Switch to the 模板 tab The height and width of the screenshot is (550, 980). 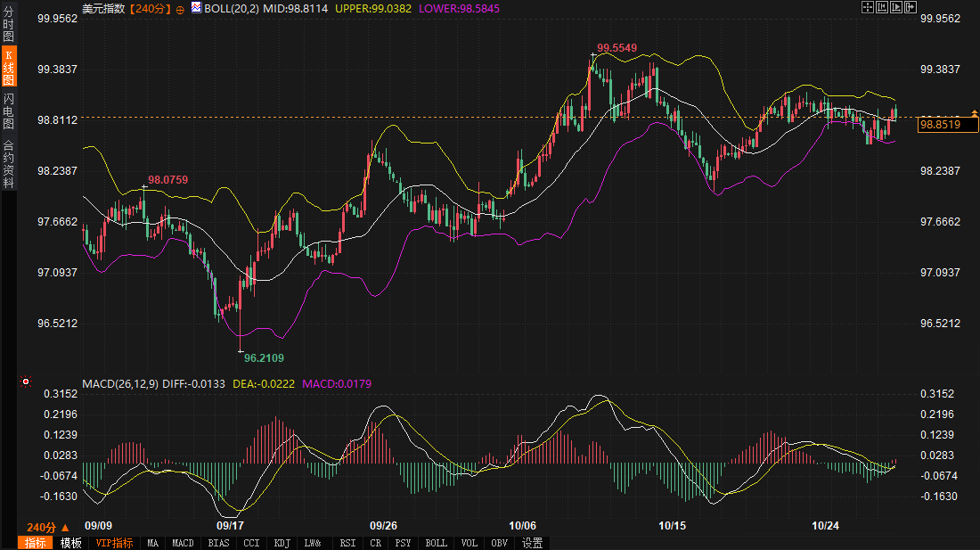point(70,543)
